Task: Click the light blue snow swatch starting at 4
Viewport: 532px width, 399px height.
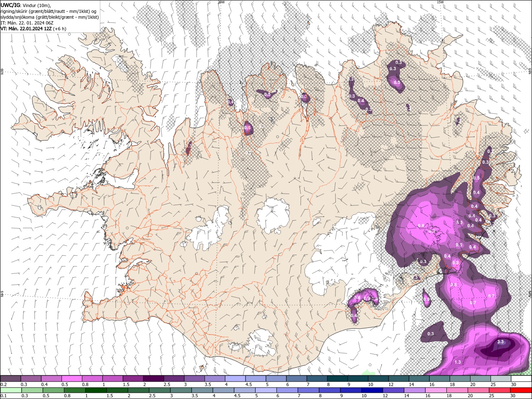Action: (235, 379)
